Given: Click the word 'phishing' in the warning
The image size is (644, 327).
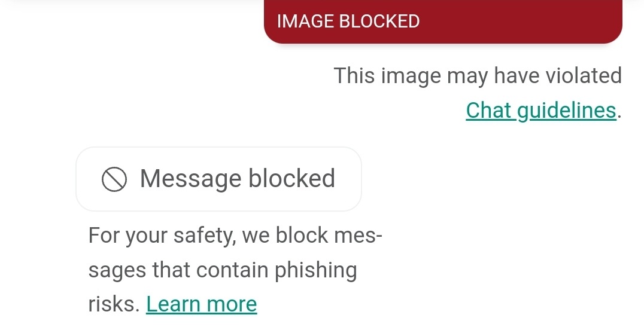Looking at the screenshot, I should tap(315, 271).
